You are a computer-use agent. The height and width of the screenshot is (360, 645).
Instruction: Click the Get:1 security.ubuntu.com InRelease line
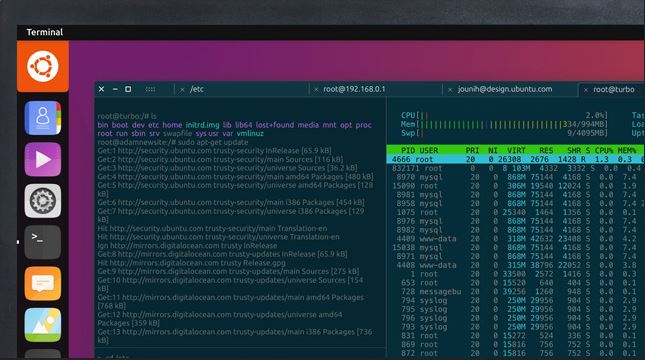(214, 151)
